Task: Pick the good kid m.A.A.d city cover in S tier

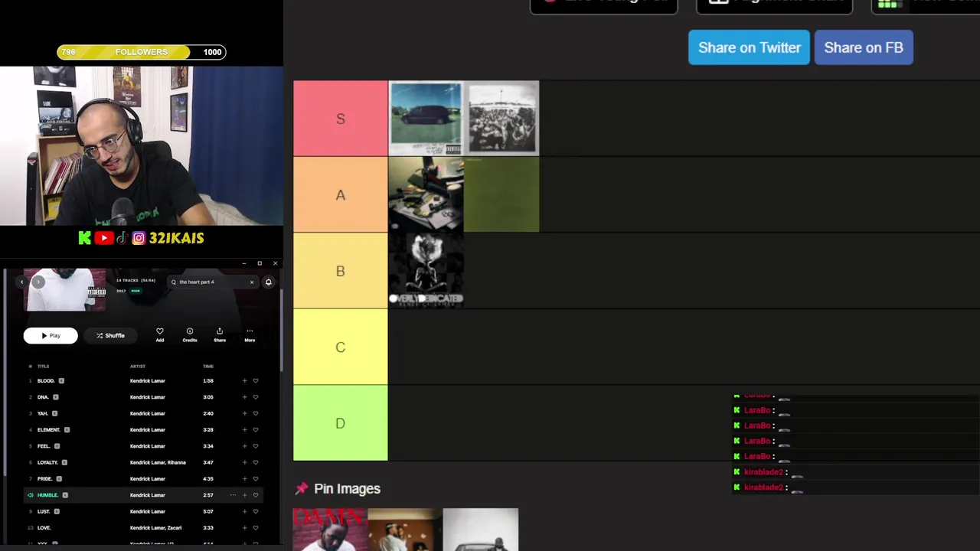Action: pyautogui.click(x=426, y=119)
